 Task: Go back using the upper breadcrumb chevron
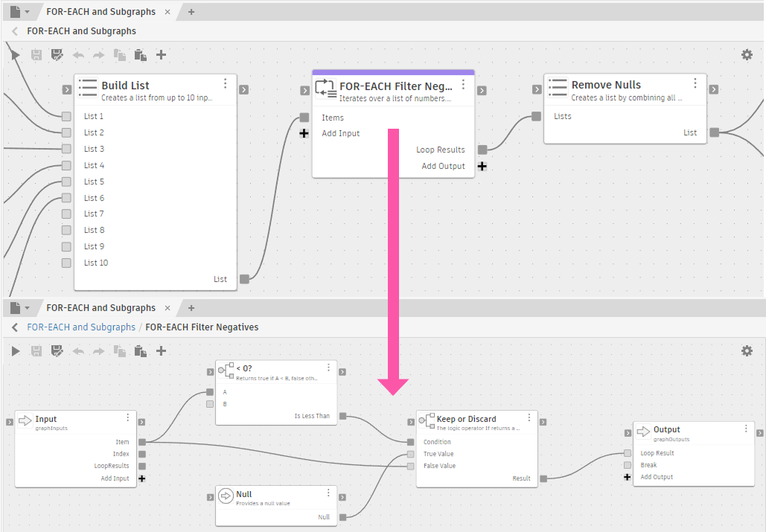(x=15, y=31)
